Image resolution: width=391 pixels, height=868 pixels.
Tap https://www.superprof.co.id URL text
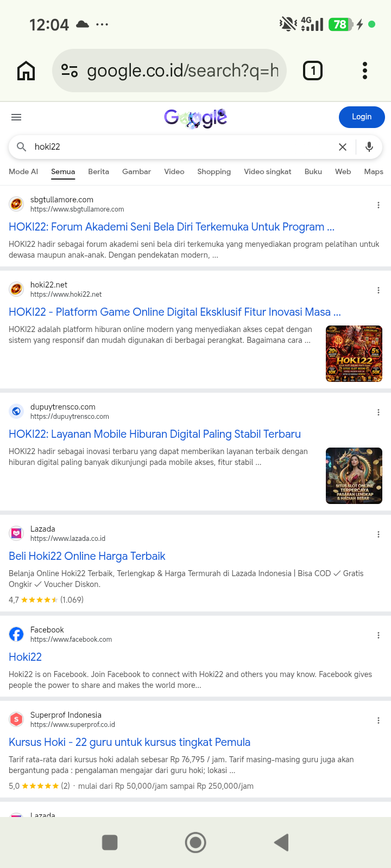point(73,725)
